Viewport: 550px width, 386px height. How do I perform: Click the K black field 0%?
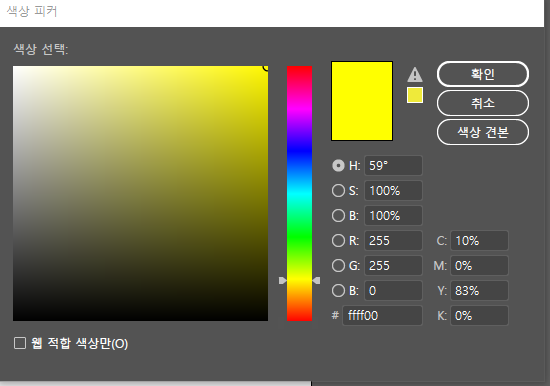click(x=479, y=315)
